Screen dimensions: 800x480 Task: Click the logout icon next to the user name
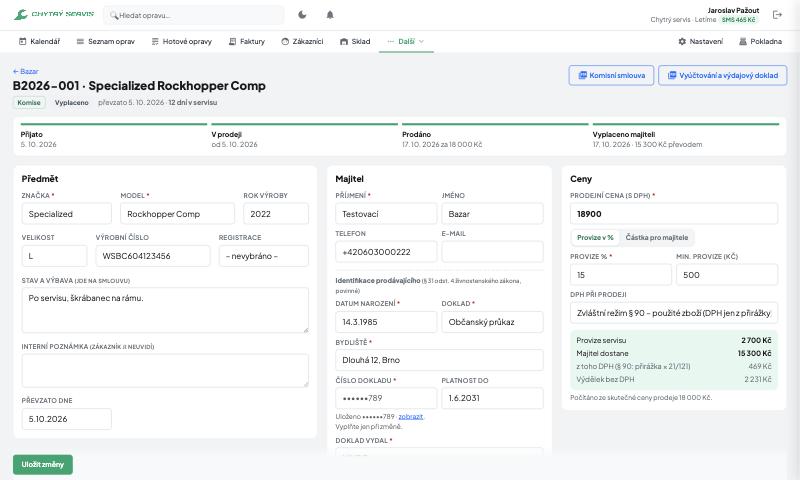[777, 15]
